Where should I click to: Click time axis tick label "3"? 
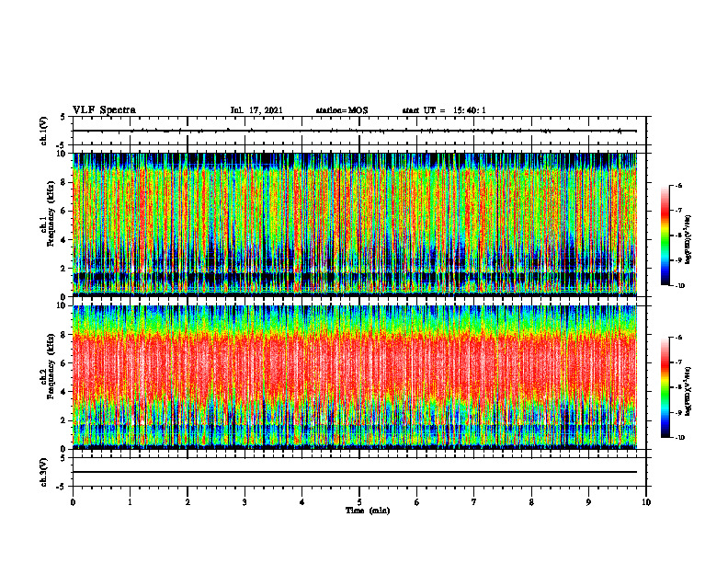pyautogui.click(x=245, y=502)
